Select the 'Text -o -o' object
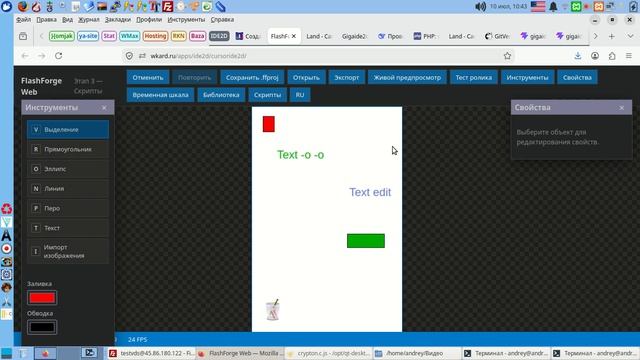 coord(300,155)
